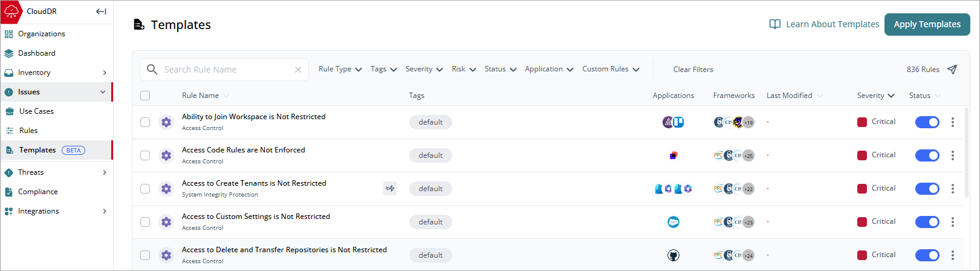The width and height of the screenshot is (980, 271).
Task: Click the CloudDR logo icon
Action: 11,11
